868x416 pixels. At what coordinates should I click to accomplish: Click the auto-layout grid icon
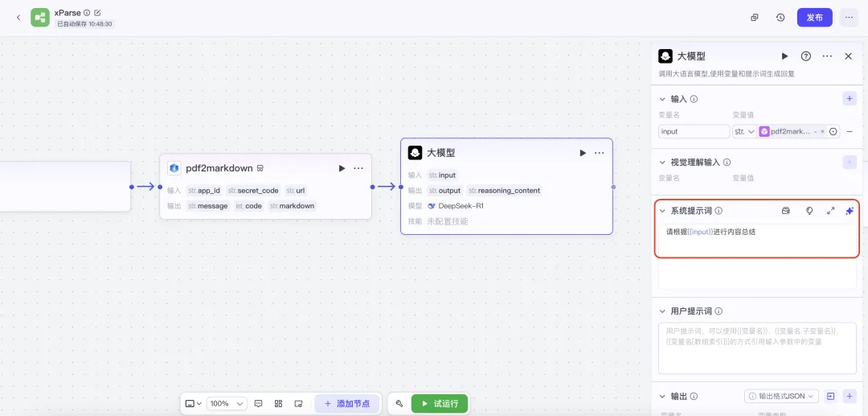coord(278,404)
